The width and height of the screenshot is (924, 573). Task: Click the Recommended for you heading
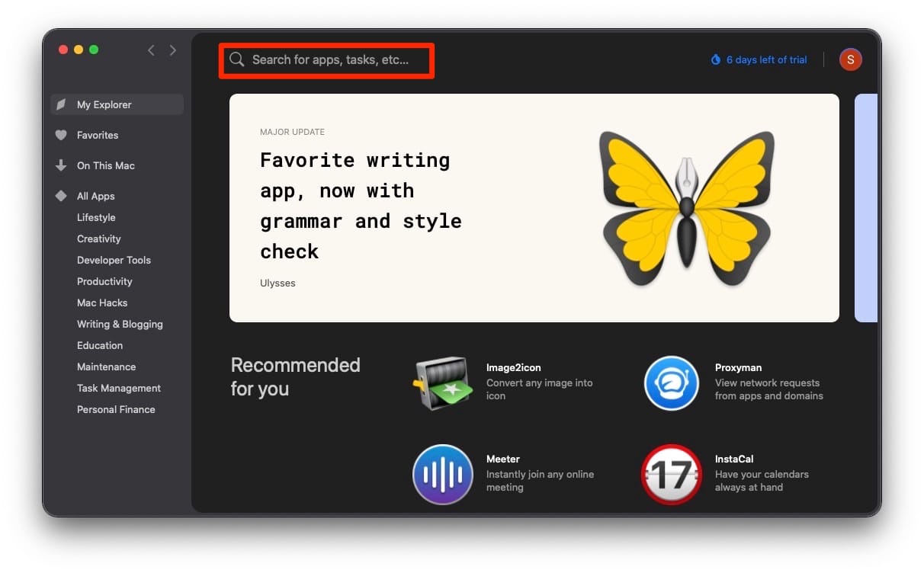click(x=296, y=376)
